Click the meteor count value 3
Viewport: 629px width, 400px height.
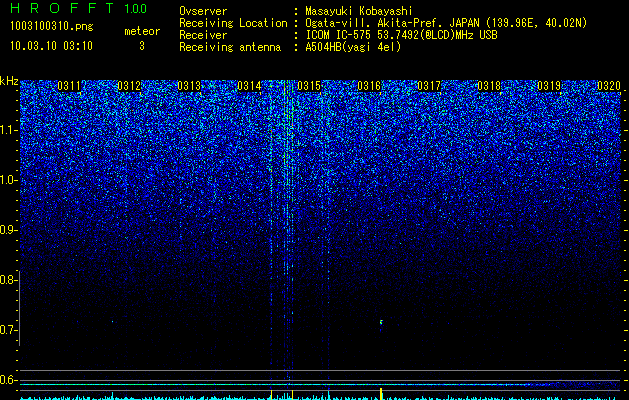[142, 46]
